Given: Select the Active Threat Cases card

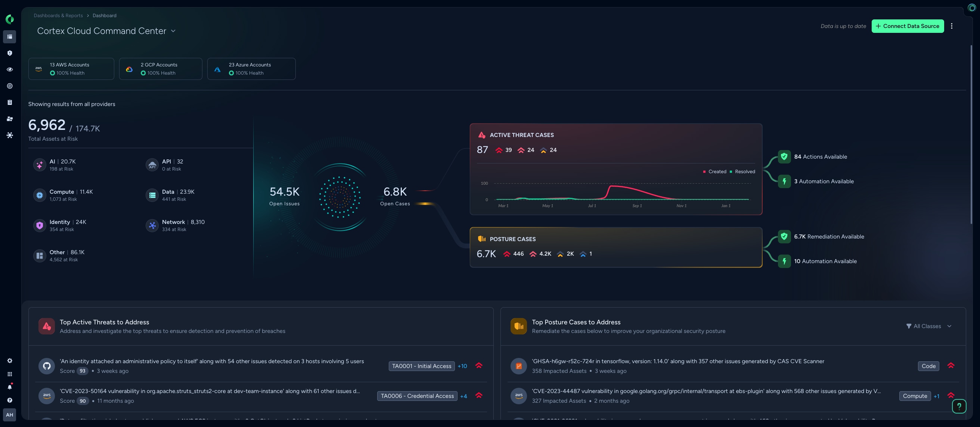Looking at the screenshot, I should (x=616, y=170).
